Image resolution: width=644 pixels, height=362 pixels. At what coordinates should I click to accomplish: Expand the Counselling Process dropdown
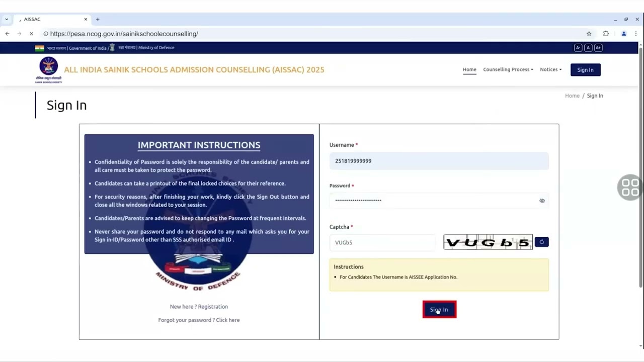click(508, 69)
